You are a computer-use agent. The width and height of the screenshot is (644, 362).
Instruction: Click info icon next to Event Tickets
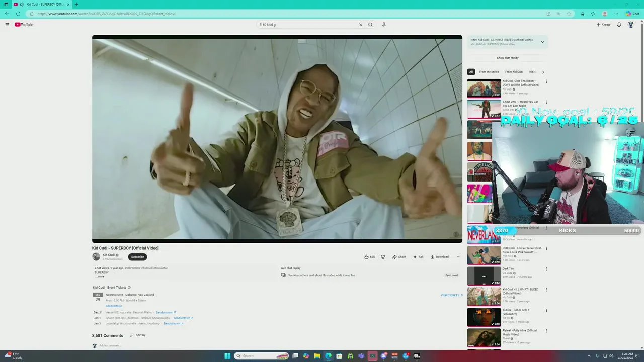129,288
